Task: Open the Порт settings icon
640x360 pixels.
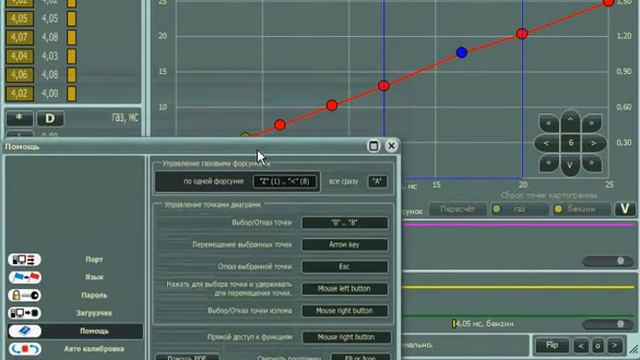Action: point(24,260)
